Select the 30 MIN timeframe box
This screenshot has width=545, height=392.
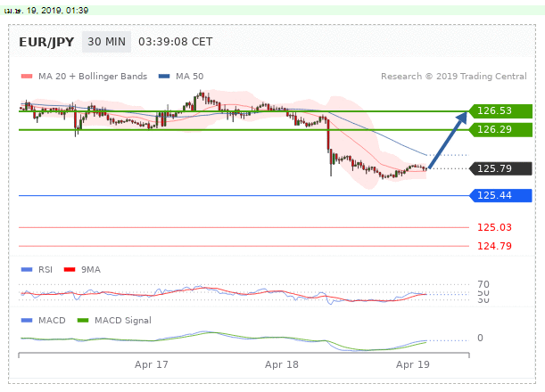(106, 42)
